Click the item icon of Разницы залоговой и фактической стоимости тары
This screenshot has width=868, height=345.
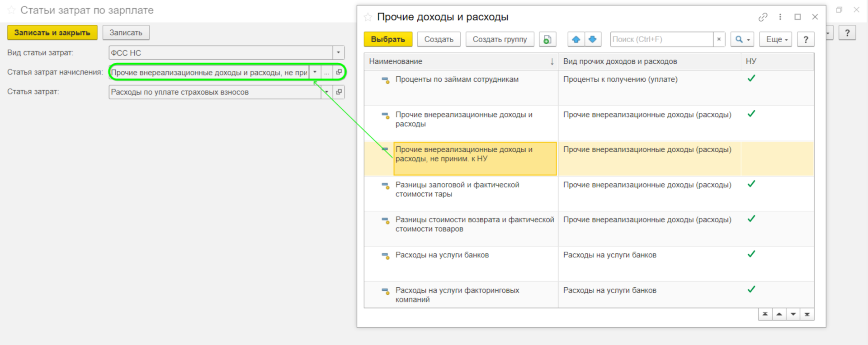386,185
